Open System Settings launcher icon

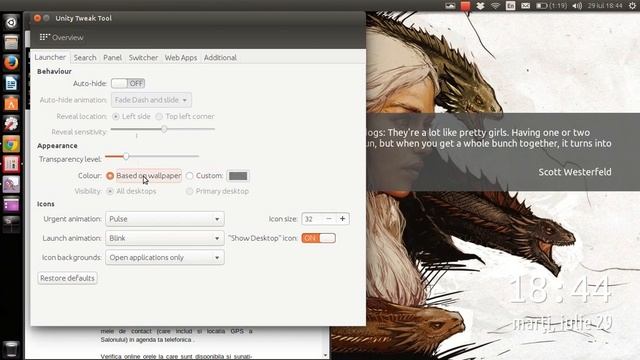[x=11, y=124]
